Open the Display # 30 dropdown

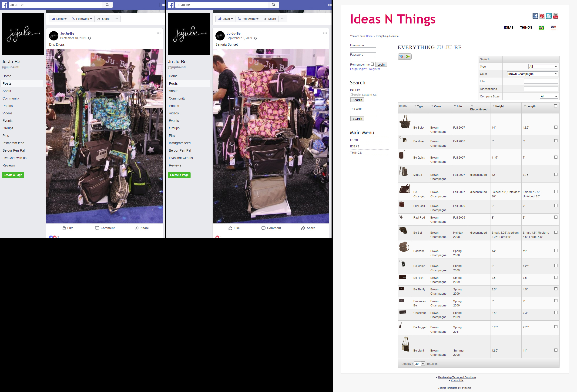[419, 364]
